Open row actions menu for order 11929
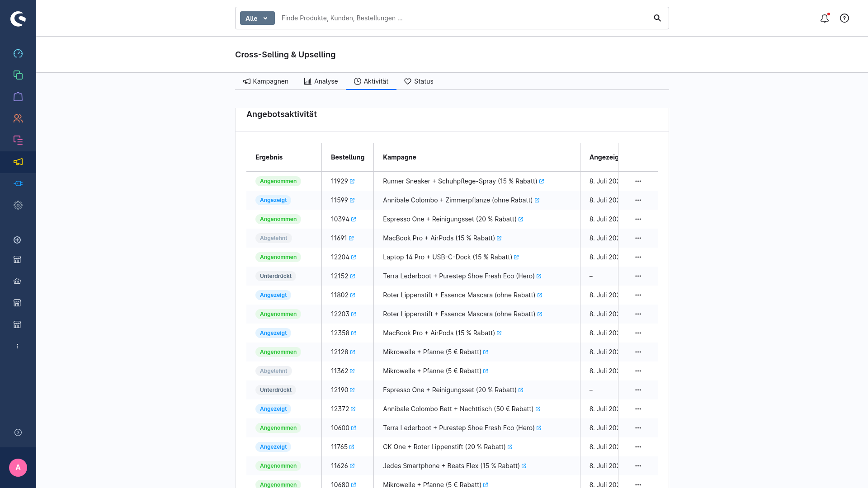The image size is (868, 488). (x=638, y=181)
